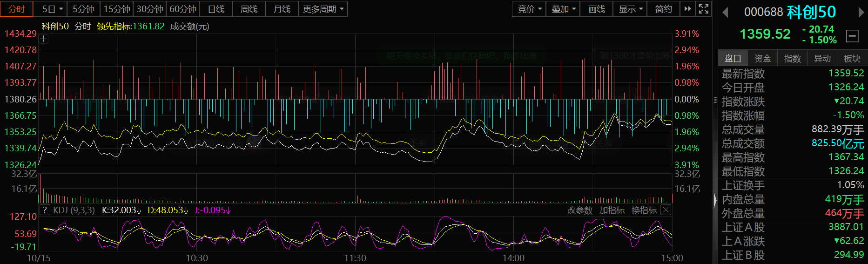Click the 14:00 time axis marker

513,258
